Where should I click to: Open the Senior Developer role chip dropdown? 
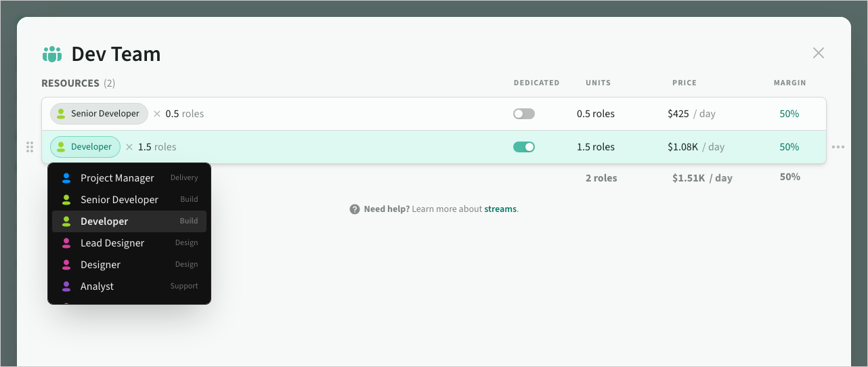(x=99, y=114)
